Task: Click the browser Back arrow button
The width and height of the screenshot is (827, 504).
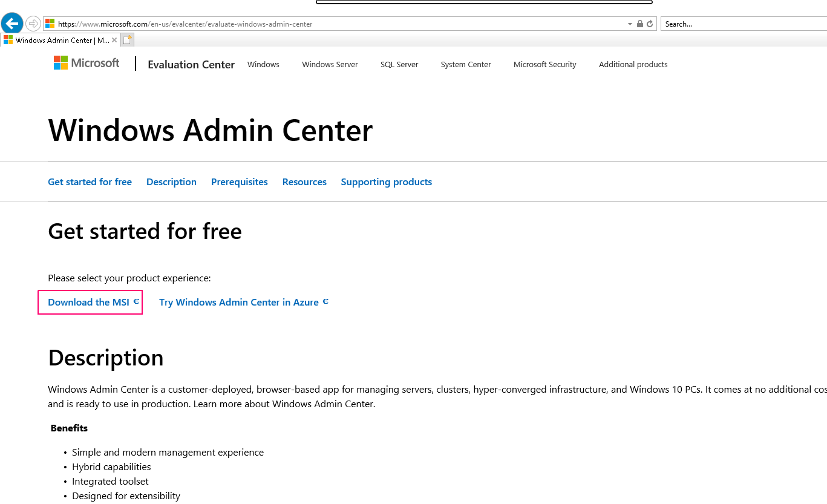Action: click(x=12, y=24)
